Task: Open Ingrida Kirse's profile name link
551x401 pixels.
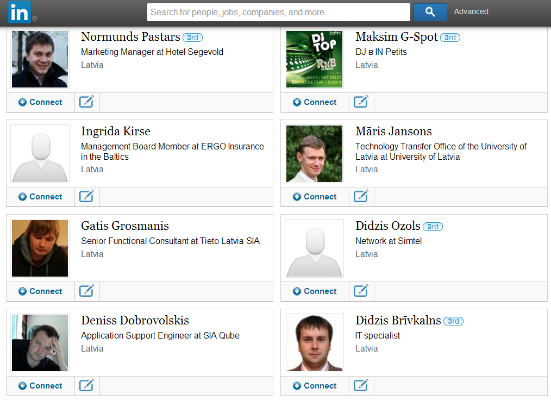Action: 116,131
